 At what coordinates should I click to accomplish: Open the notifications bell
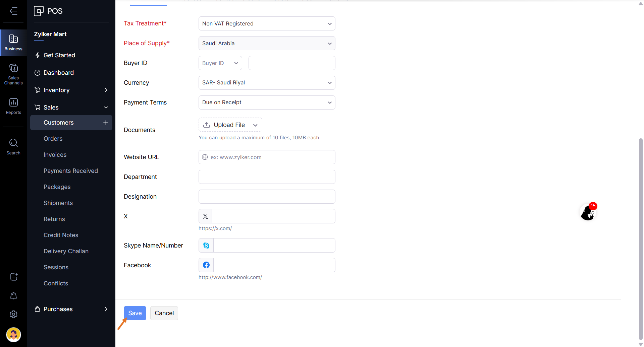[x=13, y=295]
